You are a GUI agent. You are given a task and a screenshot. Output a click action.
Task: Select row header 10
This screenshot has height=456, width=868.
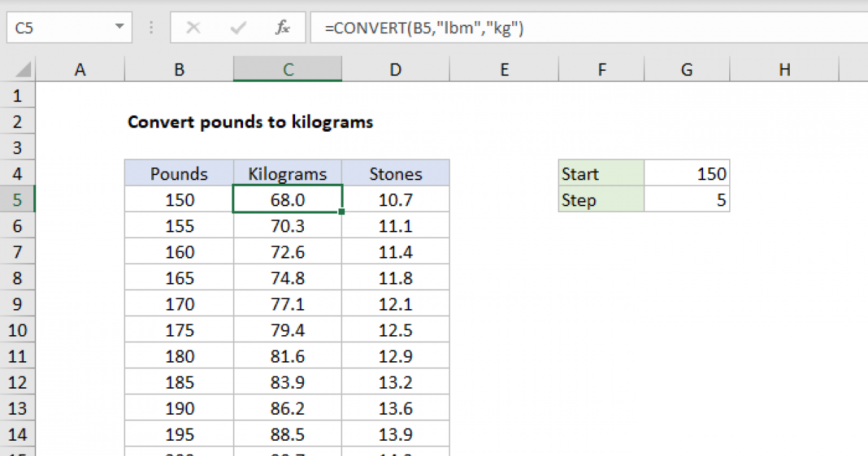[x=18, y=329]
